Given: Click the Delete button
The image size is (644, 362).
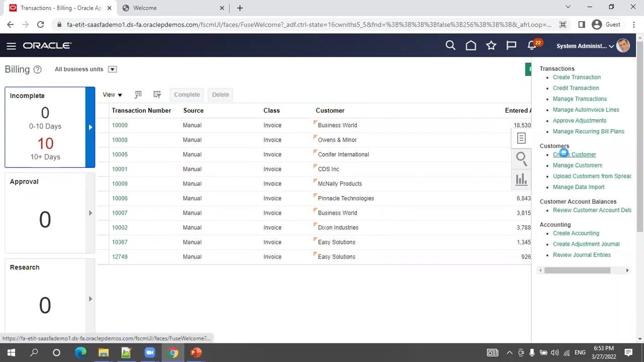Looking at the screenshot, I should point(220,95).
